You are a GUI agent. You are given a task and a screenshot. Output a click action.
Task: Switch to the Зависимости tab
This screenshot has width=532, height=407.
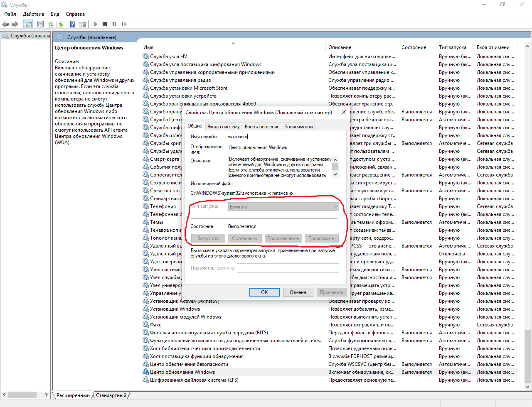point(298,127)
